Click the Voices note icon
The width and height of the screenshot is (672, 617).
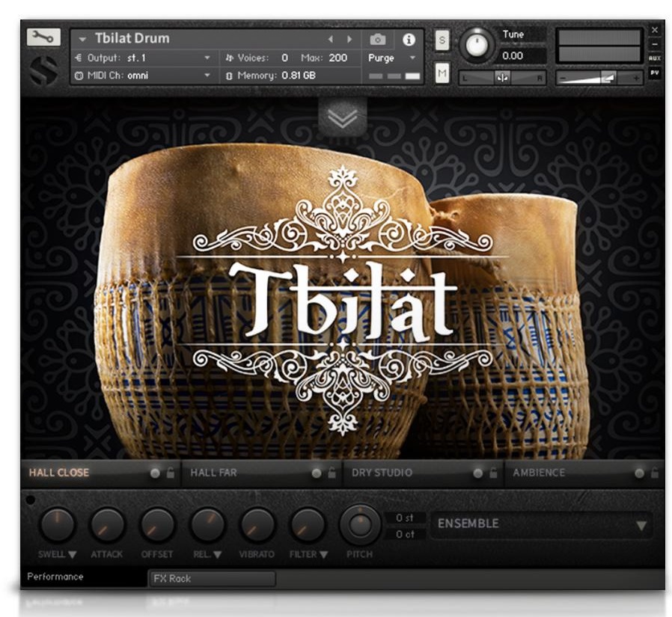click(x=230, y=58)
